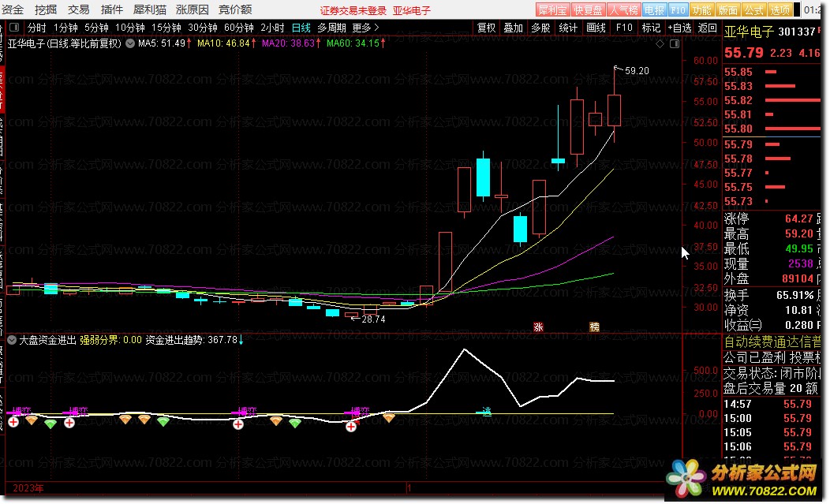The image size is (830, 504).
Task: Click the orange 榜 marker under the chart
Action: click(x=594, y=327)
